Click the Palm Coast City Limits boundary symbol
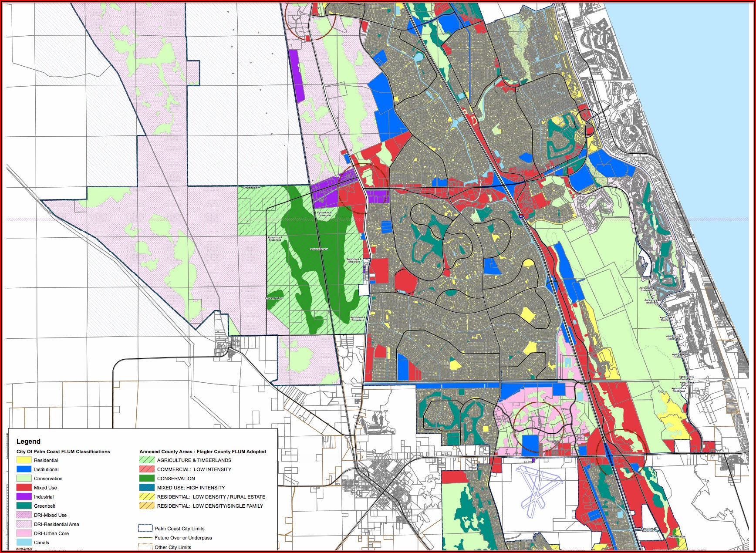Screen dimensions: 756x553 click(x=145, y=528)
